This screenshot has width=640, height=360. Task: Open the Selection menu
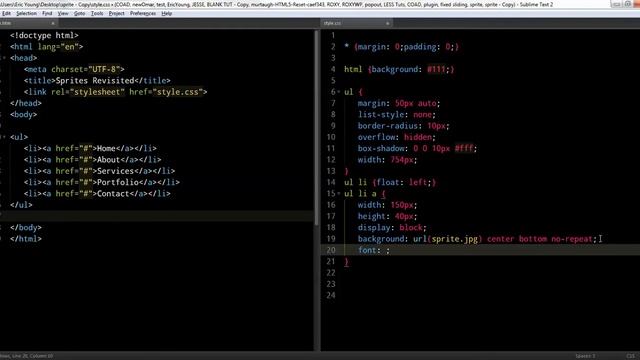coord(26,13)
